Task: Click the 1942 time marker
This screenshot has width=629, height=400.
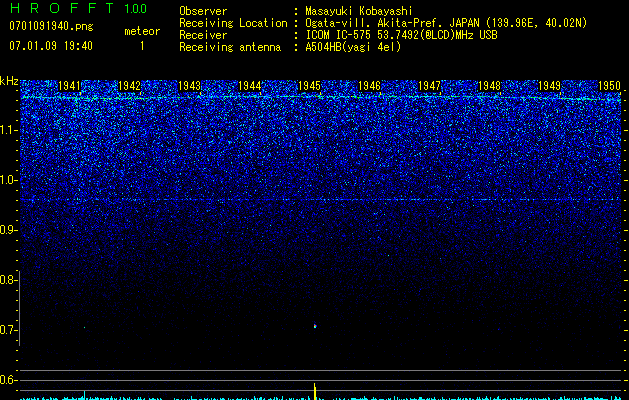Action: click(x=130, y=86)
